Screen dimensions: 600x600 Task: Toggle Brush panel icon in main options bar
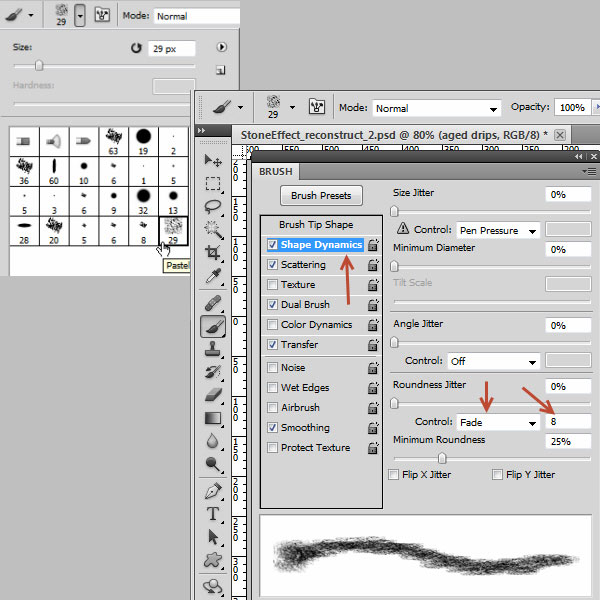[317, 107]
